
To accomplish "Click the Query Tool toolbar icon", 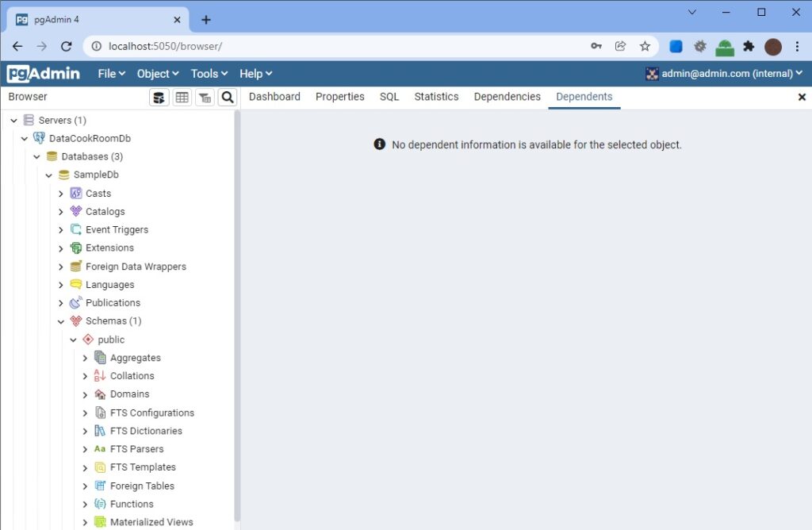I will (x=159, y=98).
